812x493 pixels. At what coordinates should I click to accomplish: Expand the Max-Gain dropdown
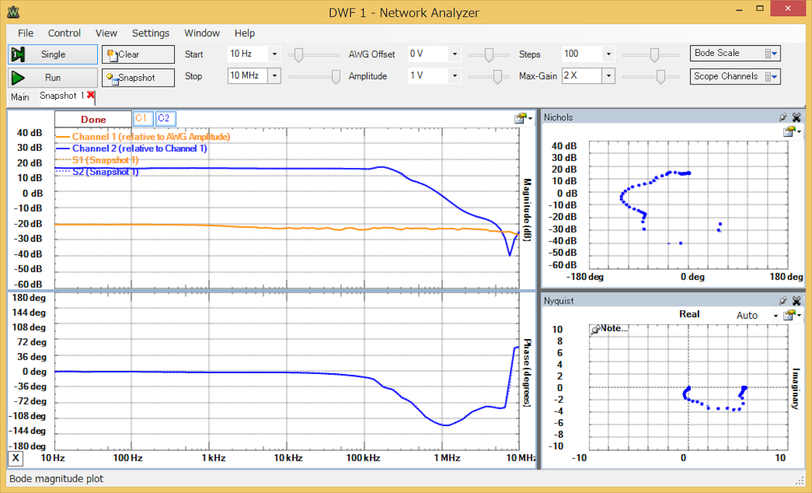coord(608,76)
